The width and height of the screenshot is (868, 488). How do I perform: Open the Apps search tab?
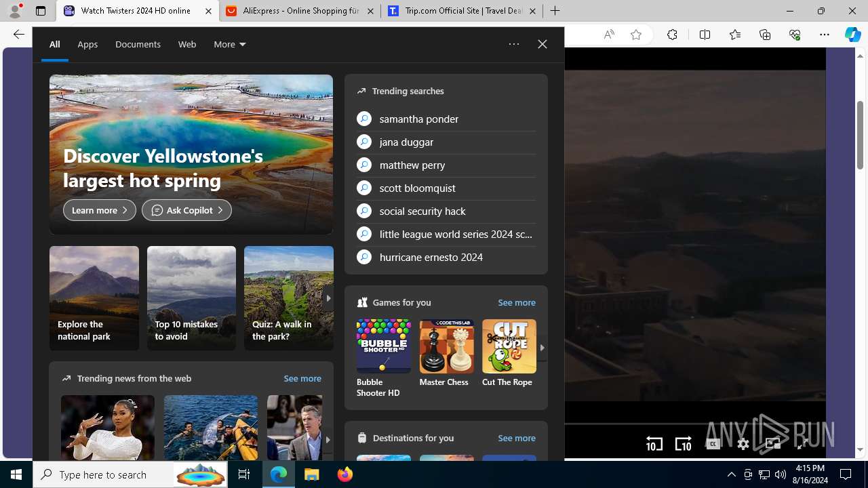click(x=87, y=44)
